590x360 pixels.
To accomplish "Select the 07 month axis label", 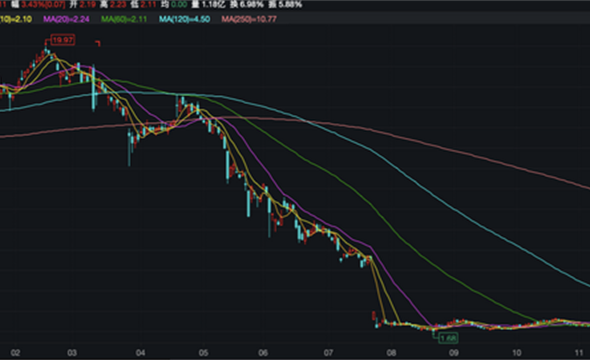I will (x=328, y=353).
